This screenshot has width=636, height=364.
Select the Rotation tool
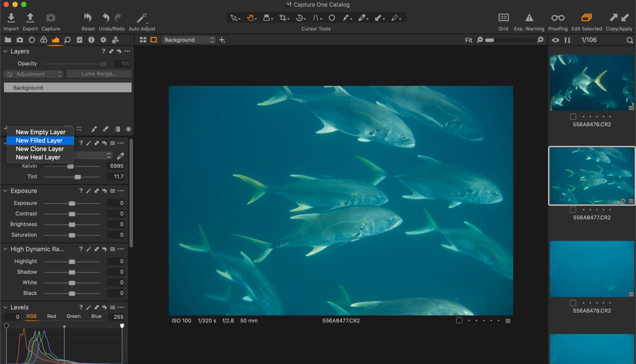[x=299, y=18]
